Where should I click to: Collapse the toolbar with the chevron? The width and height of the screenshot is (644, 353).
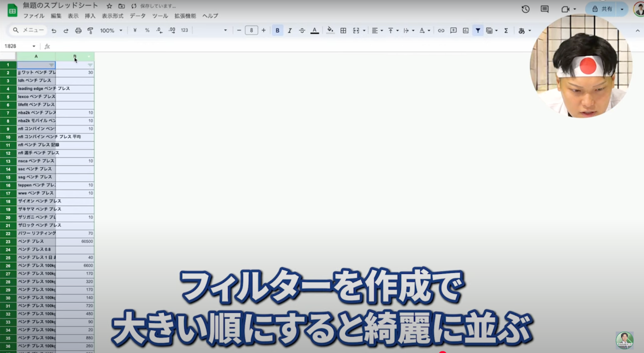click(x=638, y=31)
